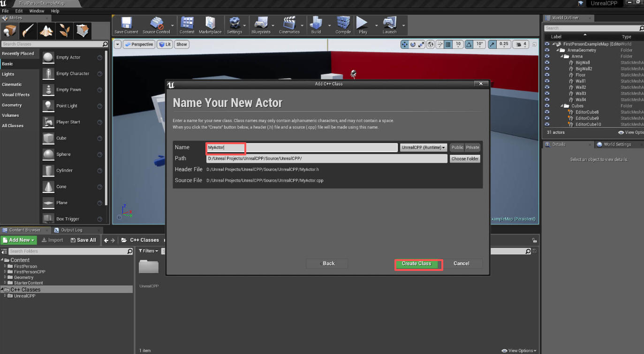Toggle visibility eye for Floor actor
The image size is (644, 354).
(547, 75)
